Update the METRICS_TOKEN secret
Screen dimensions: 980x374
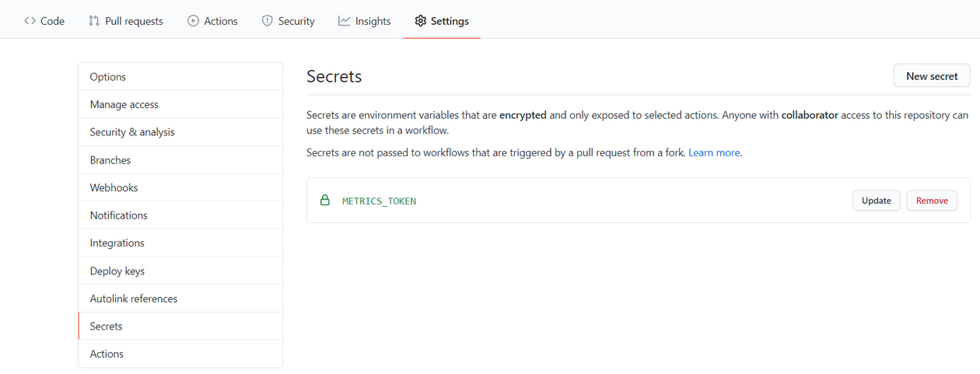pyautogui.click(x=877, y=201)
